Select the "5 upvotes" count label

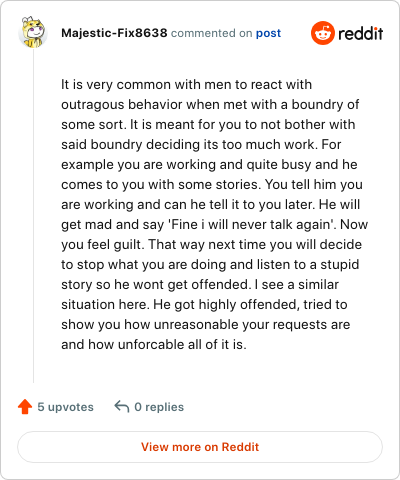[x=65, y=407]
